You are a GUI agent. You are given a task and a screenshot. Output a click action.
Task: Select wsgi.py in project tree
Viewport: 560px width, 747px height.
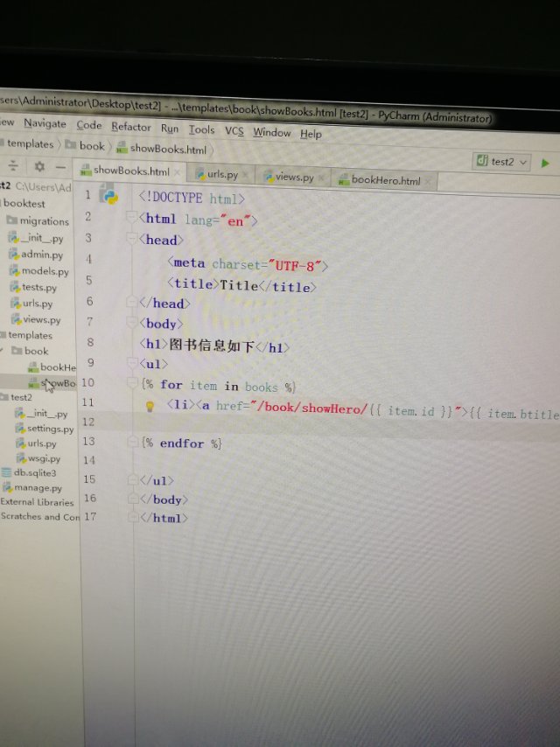click(x=38, y=458)
